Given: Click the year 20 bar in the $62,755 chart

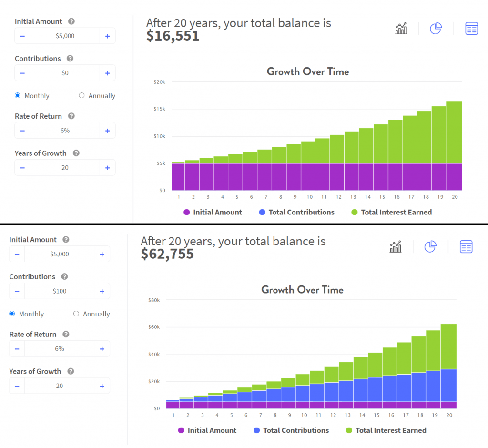Looking at the screenshot, I should click(x=449, y=362).
